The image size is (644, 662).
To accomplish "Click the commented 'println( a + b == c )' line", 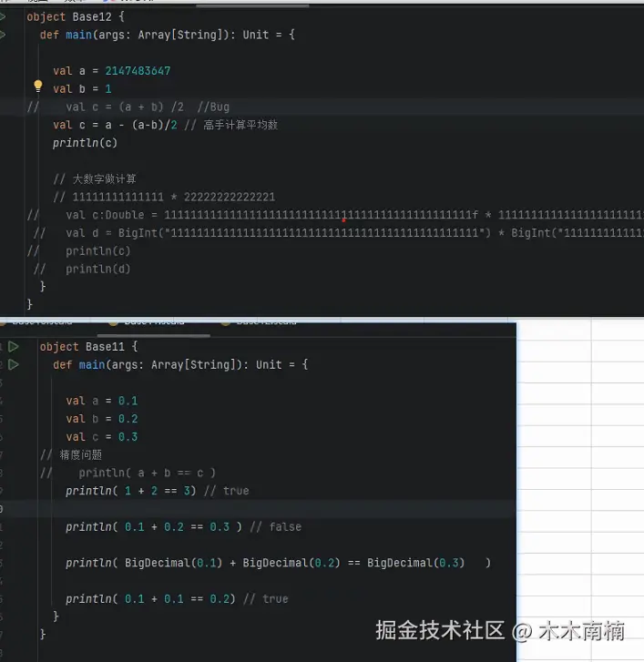I will tap(128, 473).
